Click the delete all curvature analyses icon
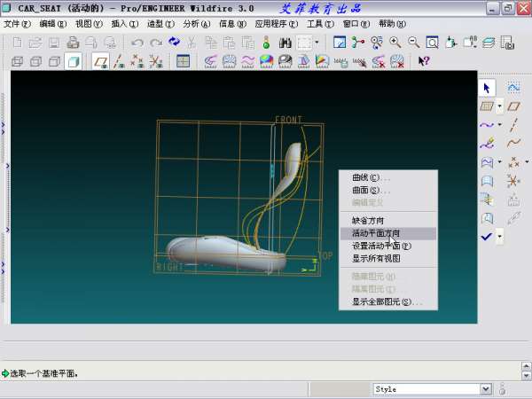Image resolution: width=532 pixels, height=399 pixels. (x=379, y=61)
